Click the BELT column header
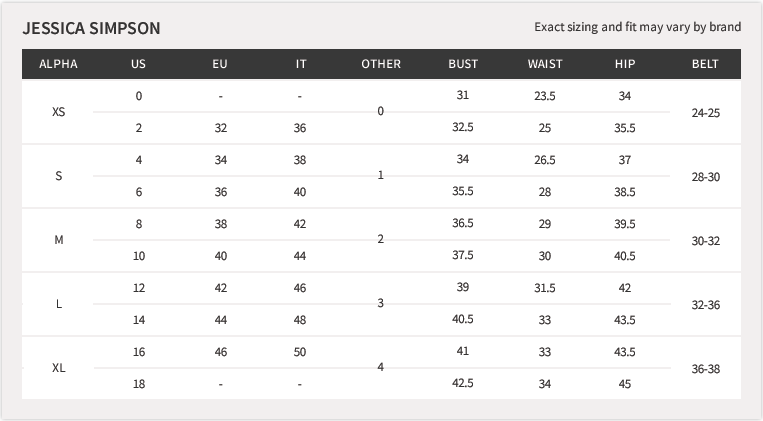The width and height of the screenshot is (763, 421). coord(705,64)
